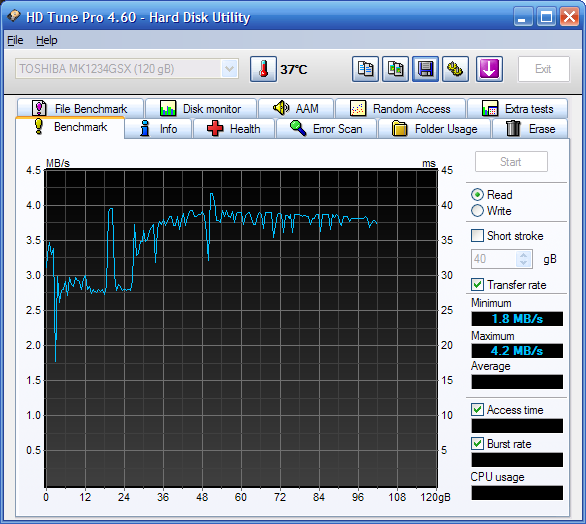This screenshot has width=586, height=524.
Task: Click the purple download arrow icon
Action: tap(489, 69)
